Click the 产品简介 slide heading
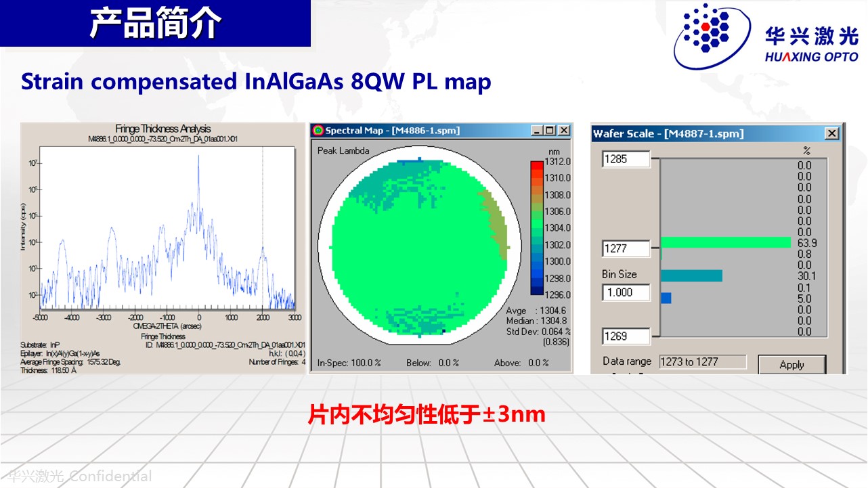Image resolution: width=868 pixels, height=488 pixels. tap(156, 23)
